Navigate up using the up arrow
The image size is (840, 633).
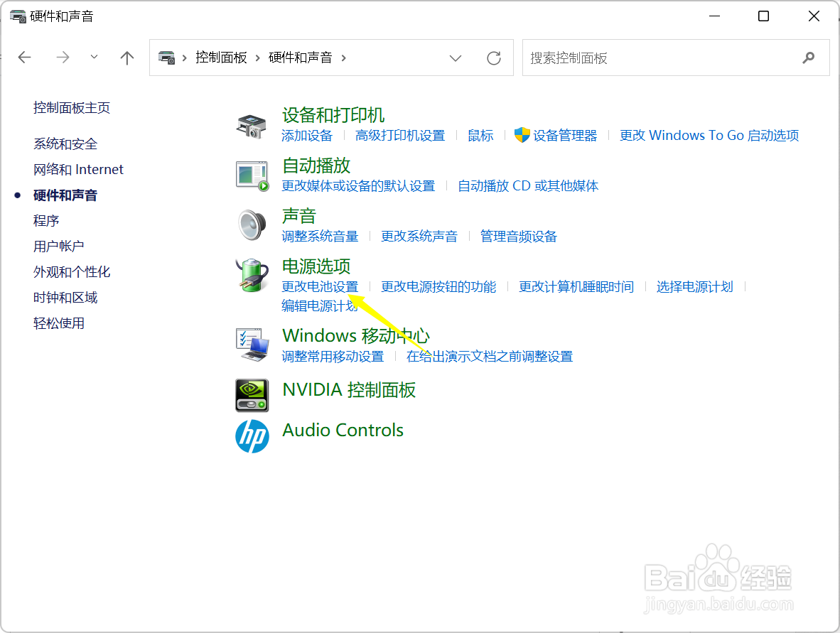pos(126,58)
